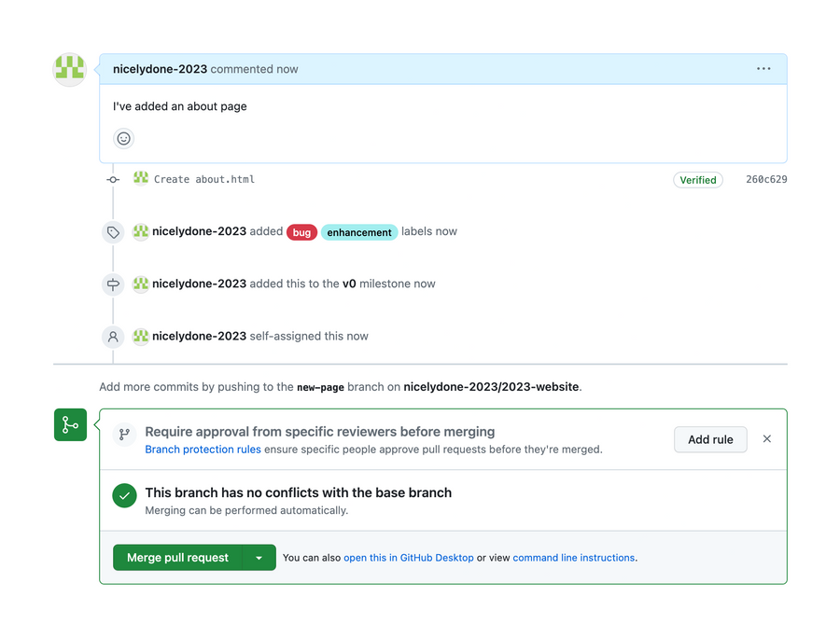Click the Add rule button
This screenshot has height=637, width=840.
click(x=710, y=438)
